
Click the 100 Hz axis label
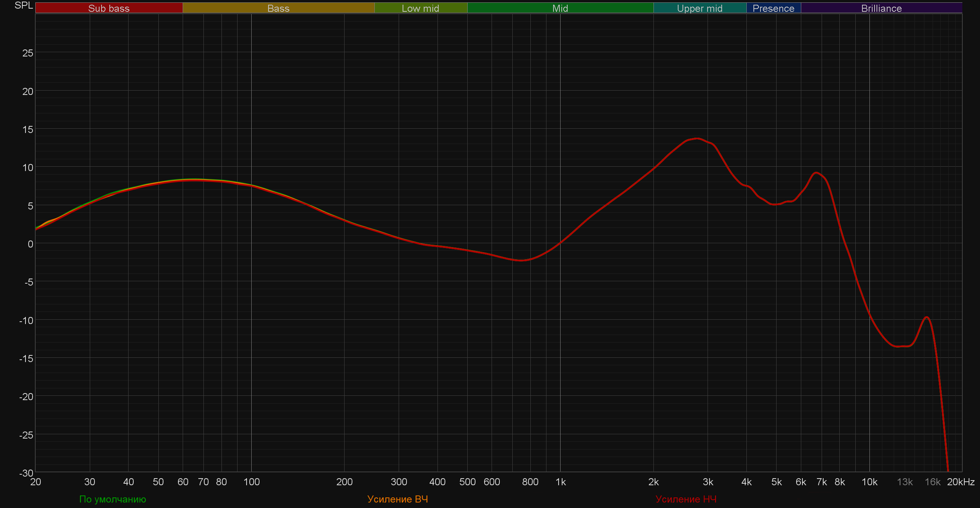coord(251,482)
